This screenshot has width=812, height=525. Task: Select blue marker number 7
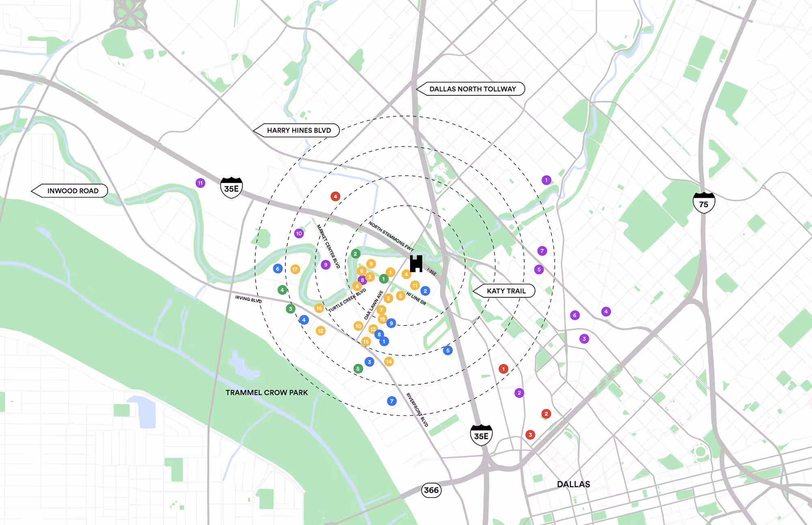click(x=391, y=401)
